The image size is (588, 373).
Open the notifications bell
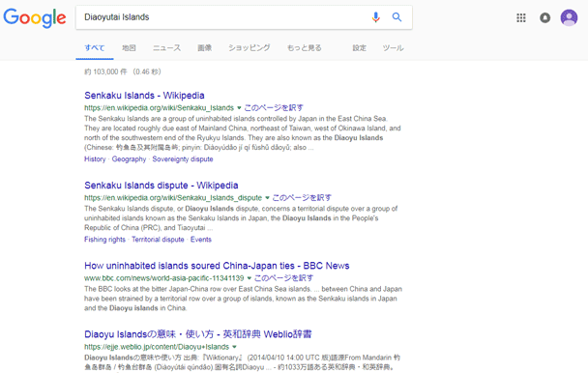[x=544, y=17]
